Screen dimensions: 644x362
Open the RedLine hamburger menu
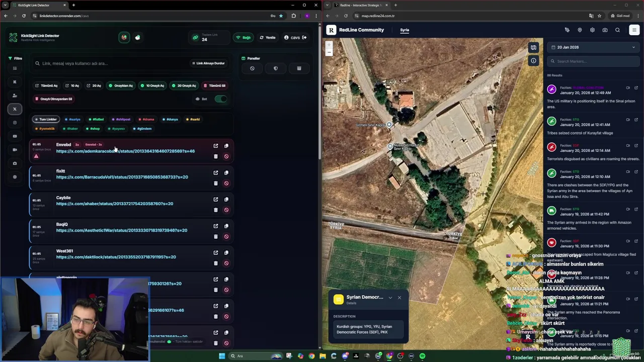(634, 30)
